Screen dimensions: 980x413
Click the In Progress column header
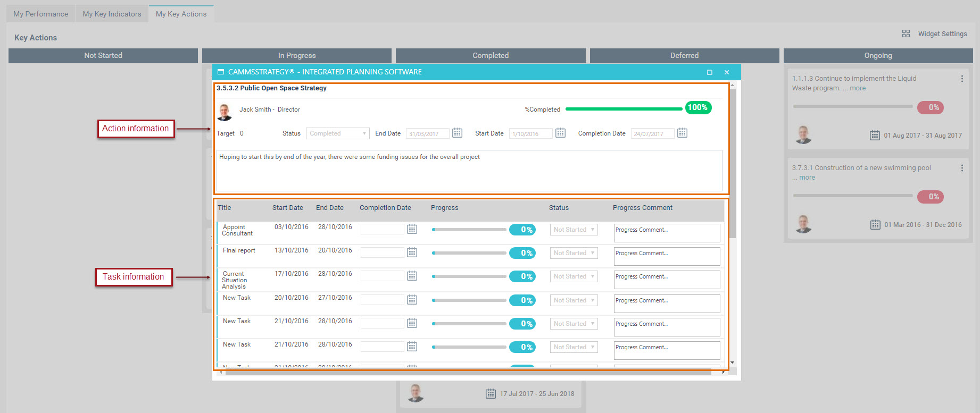point(297,55)
